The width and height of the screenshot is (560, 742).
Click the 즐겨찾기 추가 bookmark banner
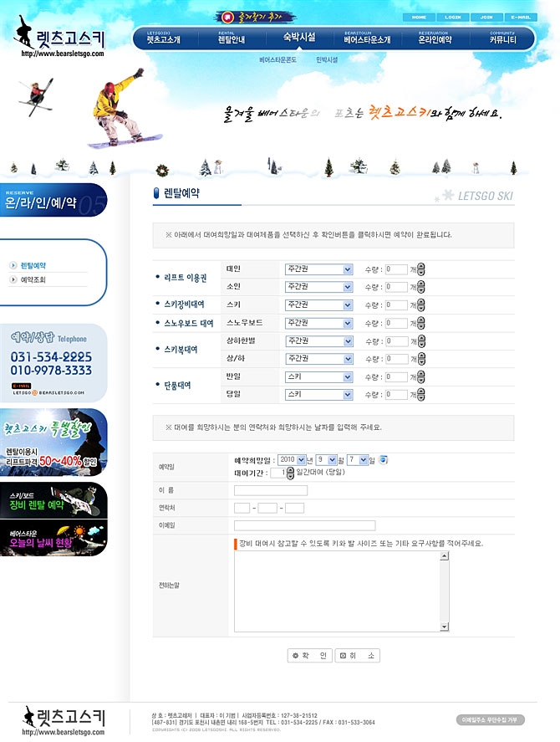[256, 18]
